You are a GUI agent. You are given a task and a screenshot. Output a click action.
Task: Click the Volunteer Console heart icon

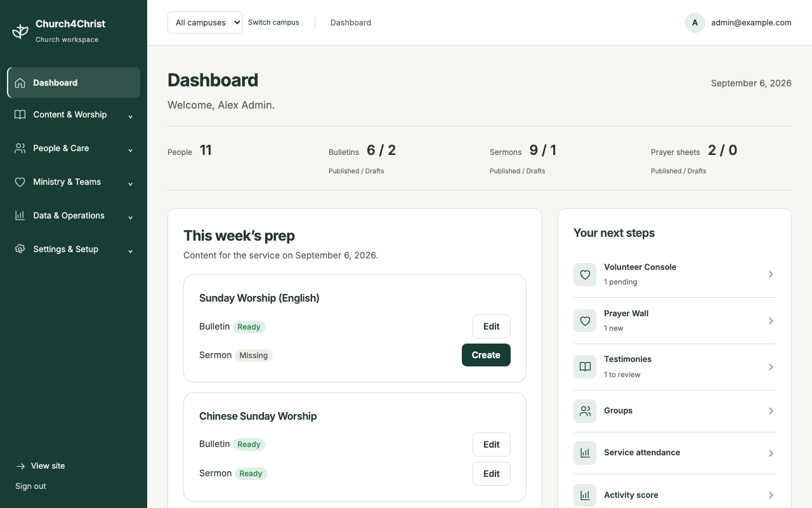pyautogui.click(x=585, y=274)
